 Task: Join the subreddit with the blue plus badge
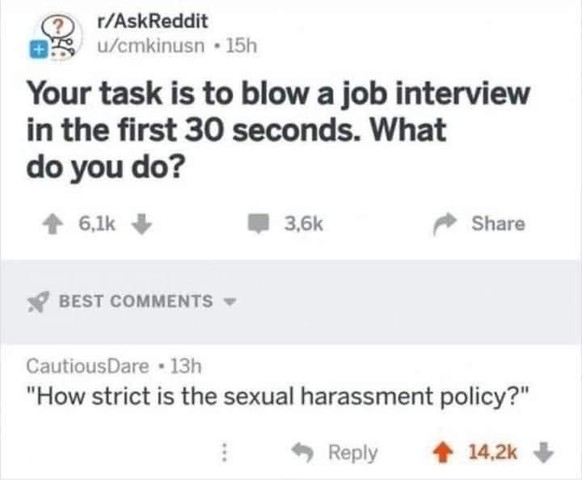coord(37,50)
